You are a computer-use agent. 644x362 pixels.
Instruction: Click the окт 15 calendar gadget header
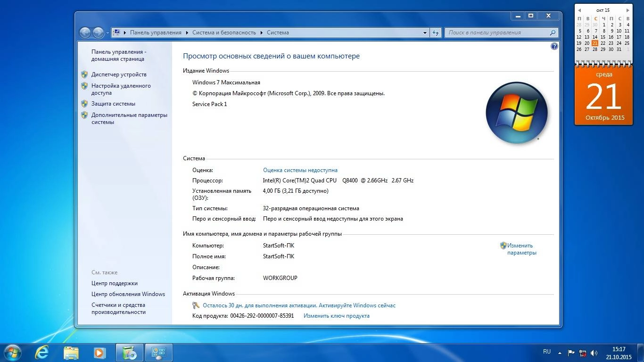(x=603, y=10)
